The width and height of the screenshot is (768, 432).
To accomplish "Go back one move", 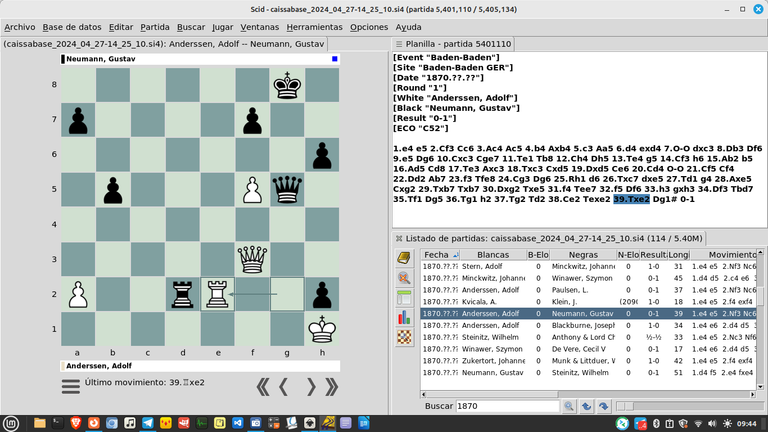I will (283, 387).
